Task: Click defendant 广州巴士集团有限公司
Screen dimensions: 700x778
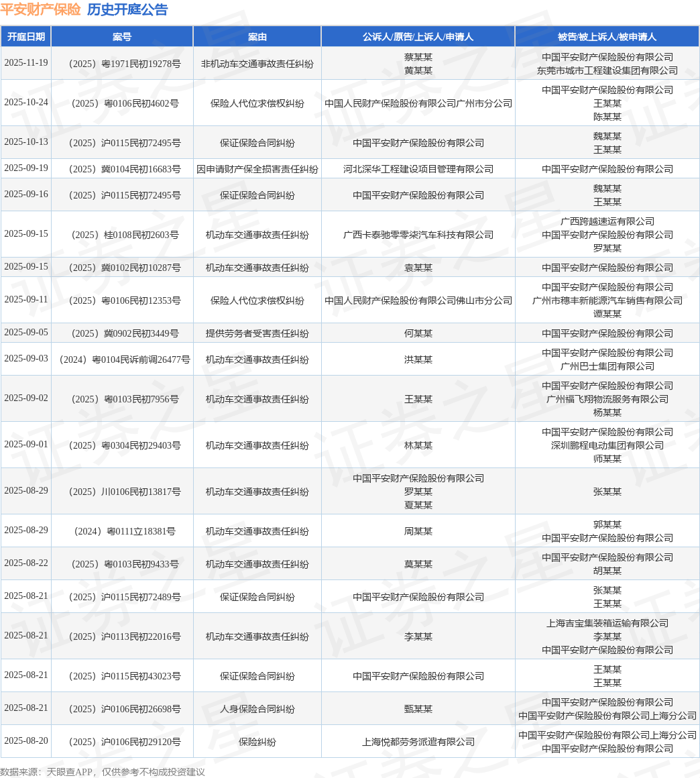Action: pos(607,366)
